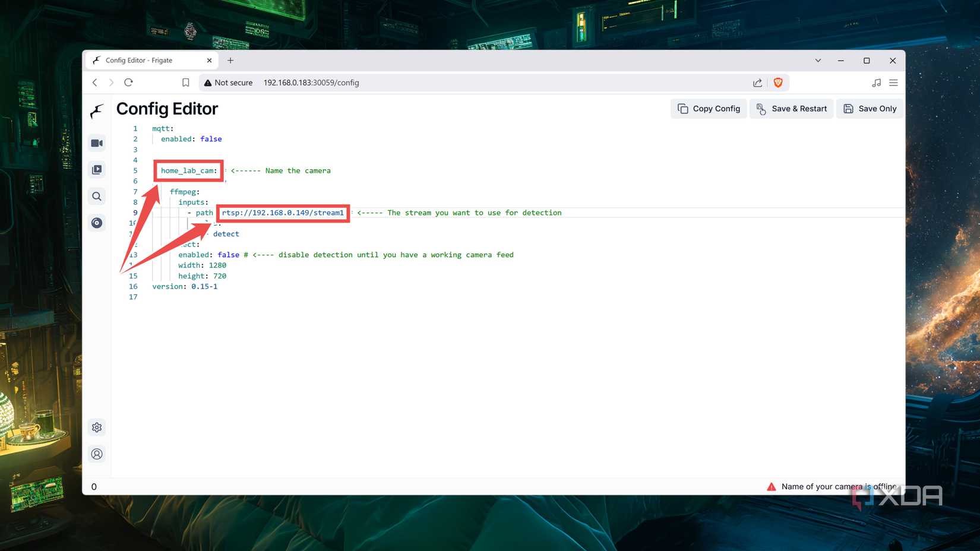Click the Frigate bird logo in sidebar
This screenshot has height=551, width=980.
tap(97, 111)
